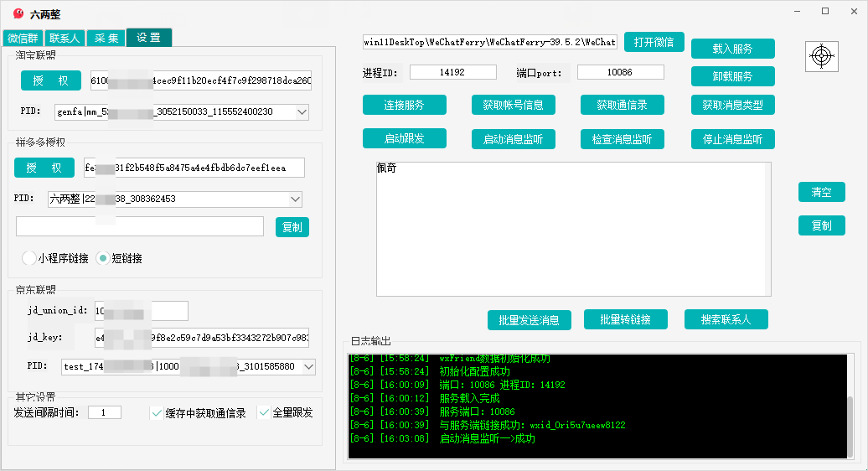Click the 进程ID field showing 14192
This screenshot has width=868, height=471.
452,72
